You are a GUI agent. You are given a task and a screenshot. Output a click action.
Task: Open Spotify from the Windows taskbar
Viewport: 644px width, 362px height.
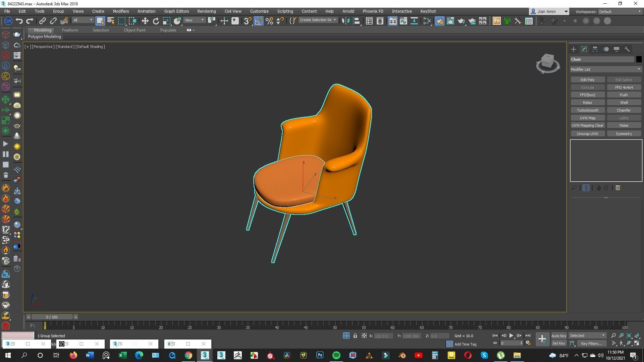pos(336,355)
